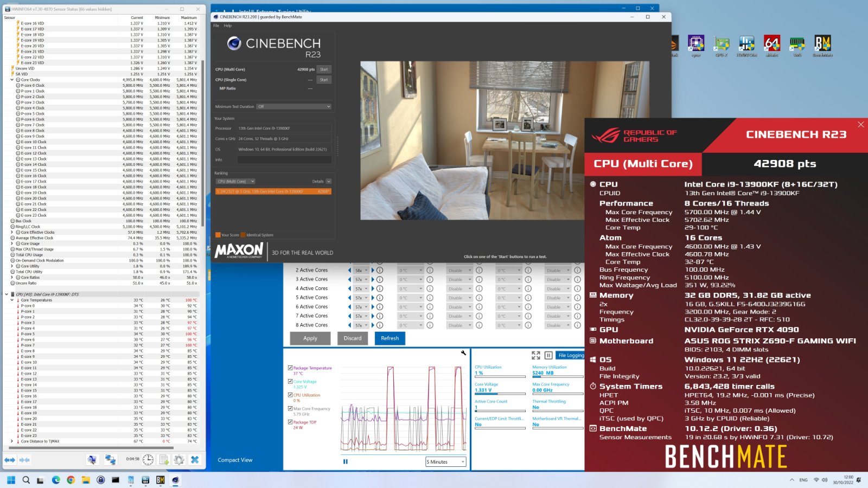Switch to BenchMate in the taskbar
The image size is (868, 488).
click(160, 480)
